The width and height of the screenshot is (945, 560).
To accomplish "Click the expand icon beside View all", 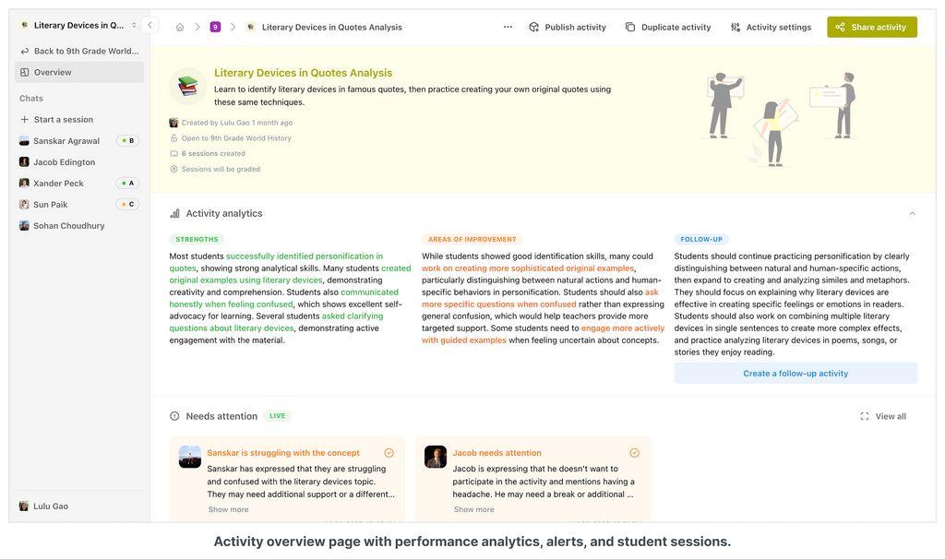I will click(865, 416).
